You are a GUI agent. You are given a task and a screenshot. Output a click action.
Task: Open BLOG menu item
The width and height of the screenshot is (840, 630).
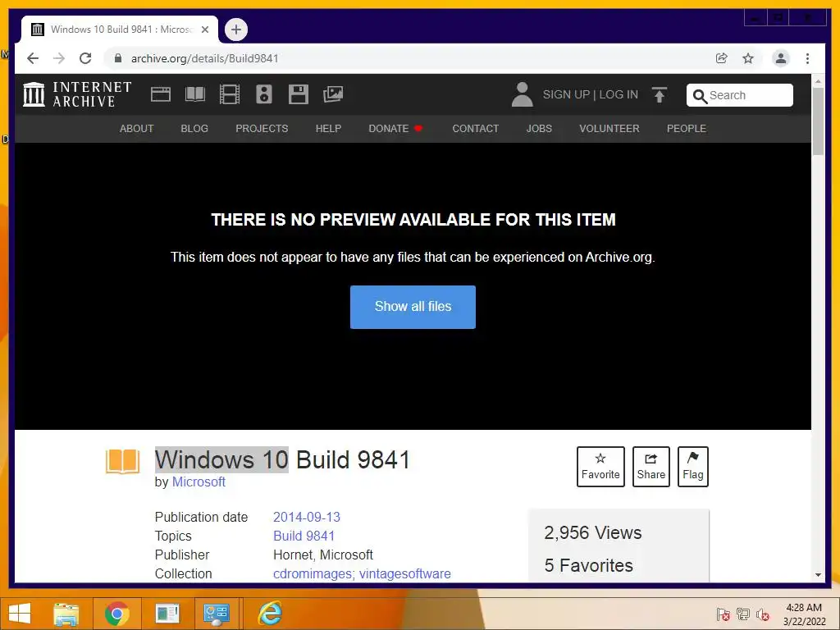pos(194,129)
